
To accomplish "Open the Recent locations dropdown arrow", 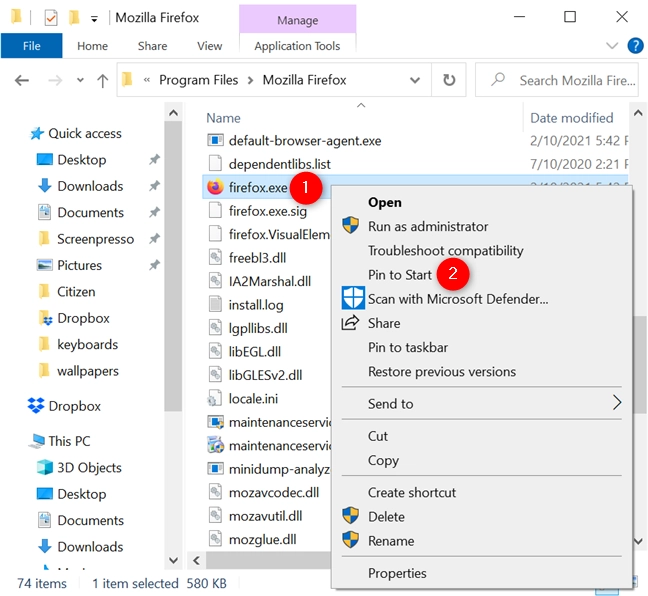I will click(80, 80).
